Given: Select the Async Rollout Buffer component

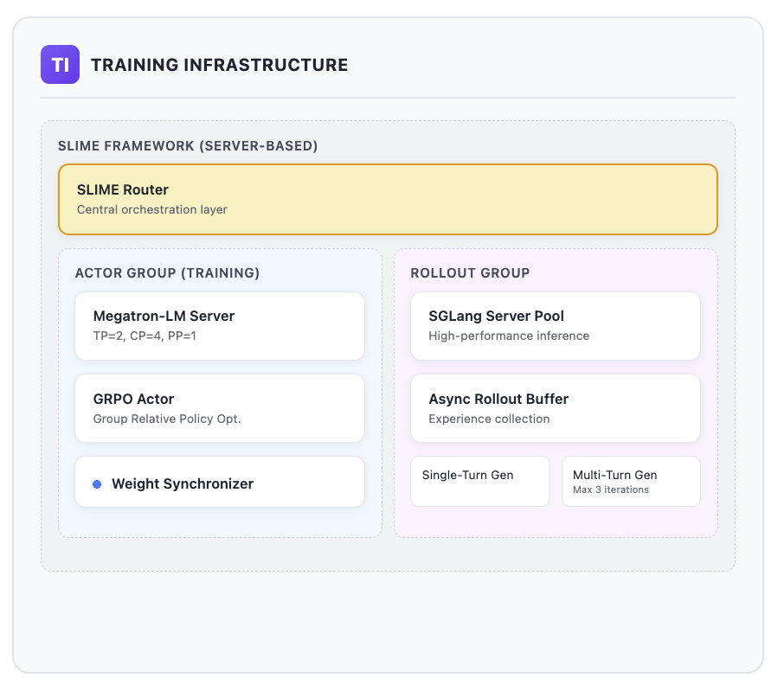Looking at the screenshot, I should coord(555,407).
